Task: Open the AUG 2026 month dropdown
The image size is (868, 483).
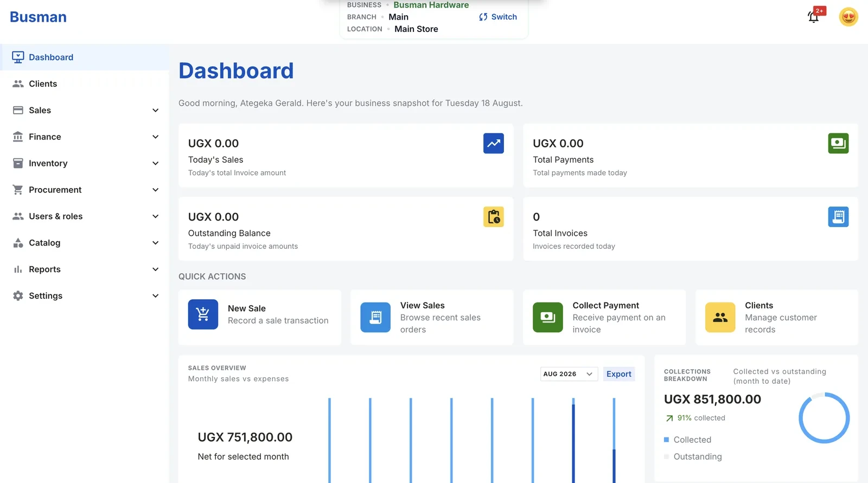Action: (x=569, y=374)
